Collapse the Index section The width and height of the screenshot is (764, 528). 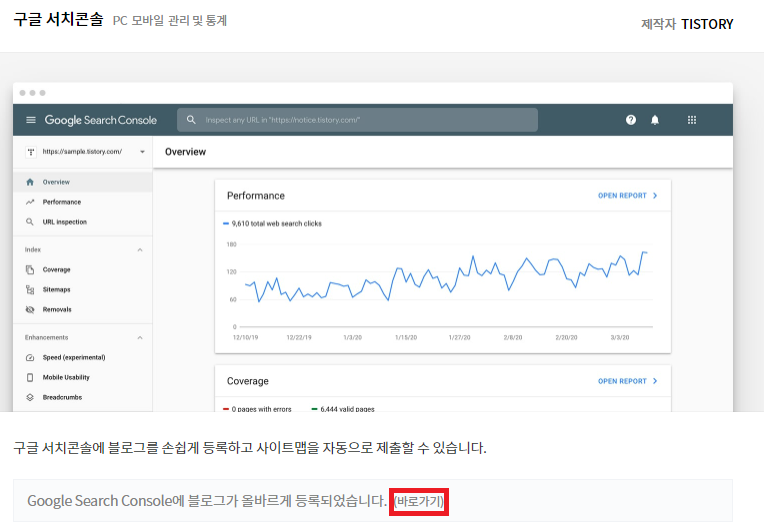(140, 250)
